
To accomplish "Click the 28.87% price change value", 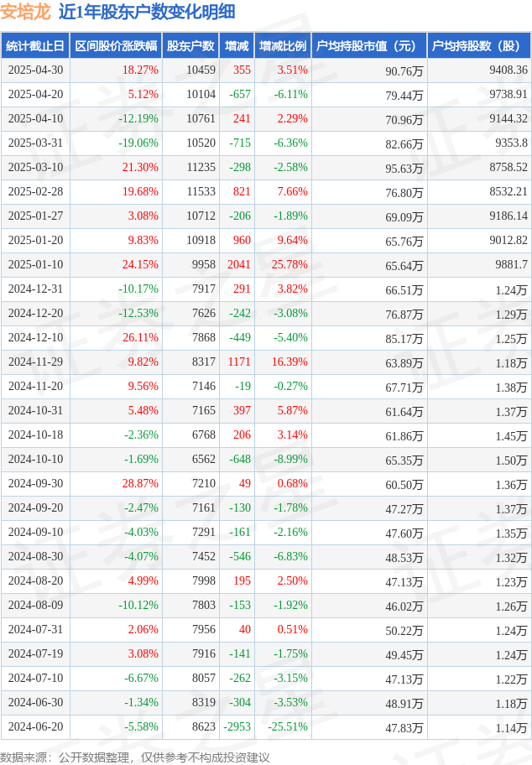I will click(140, 483).
